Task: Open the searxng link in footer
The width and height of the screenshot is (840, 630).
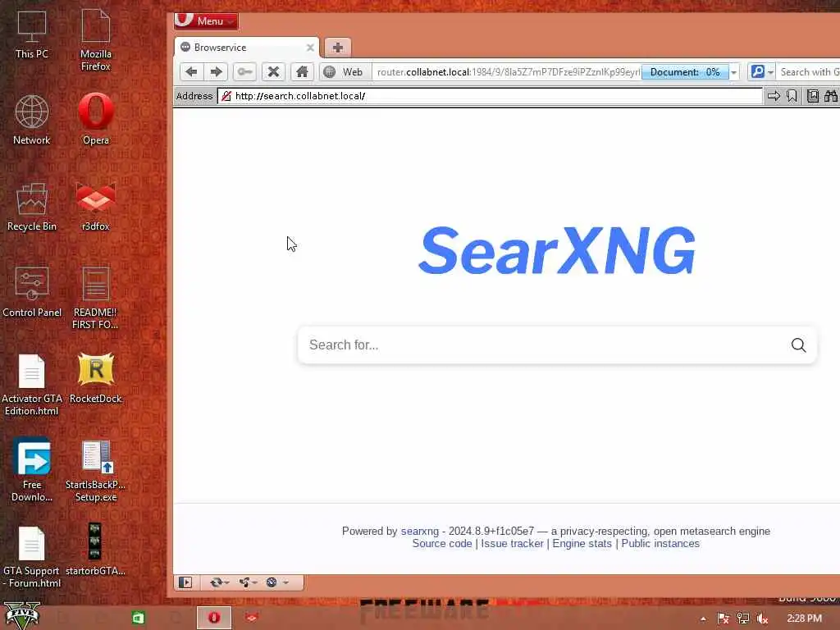Action: coord(419,531)
